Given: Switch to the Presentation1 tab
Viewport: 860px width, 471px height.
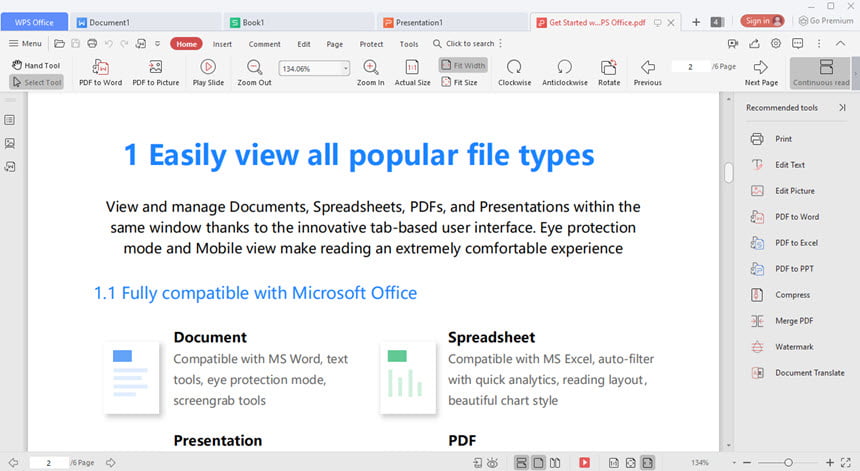Looking at the screenshot, I should 453,22.
